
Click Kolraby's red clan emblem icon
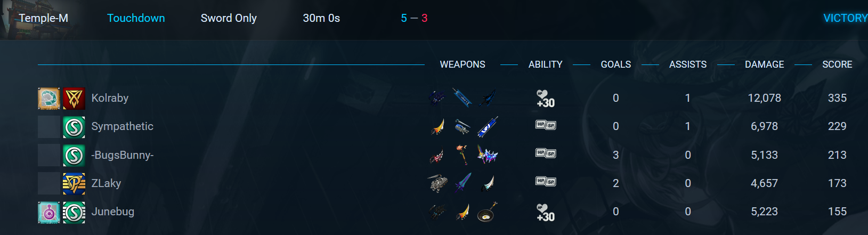click(74, 99)
